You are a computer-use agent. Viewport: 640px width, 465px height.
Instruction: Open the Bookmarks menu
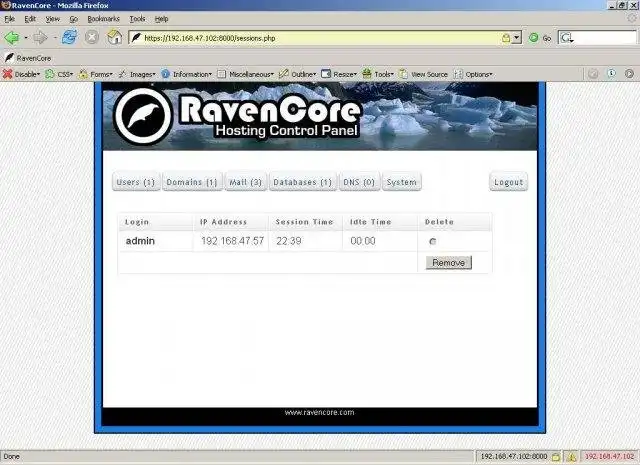[x=103, y=19]
